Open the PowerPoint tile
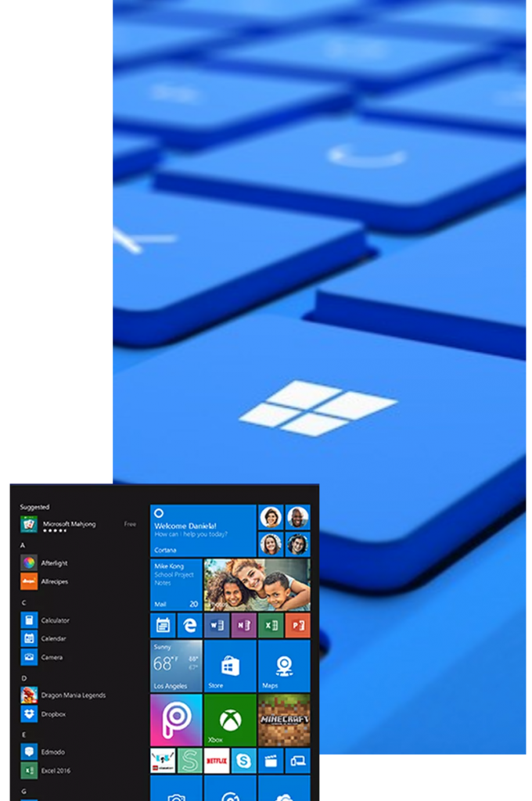Screen dimensions: 532x801 pyautogui.click(x=297, y=625)
